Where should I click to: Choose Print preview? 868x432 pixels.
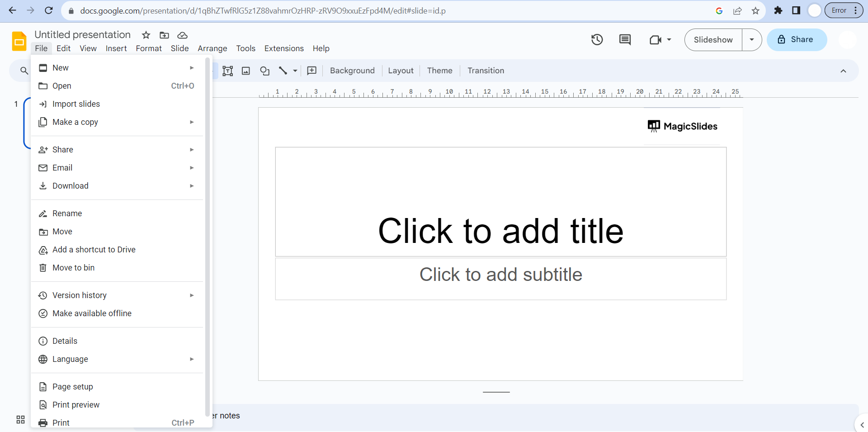point(117,405)
